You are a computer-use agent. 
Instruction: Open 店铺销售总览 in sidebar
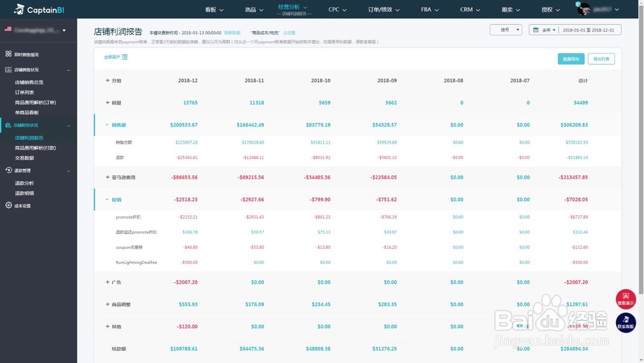coord(29,83)
